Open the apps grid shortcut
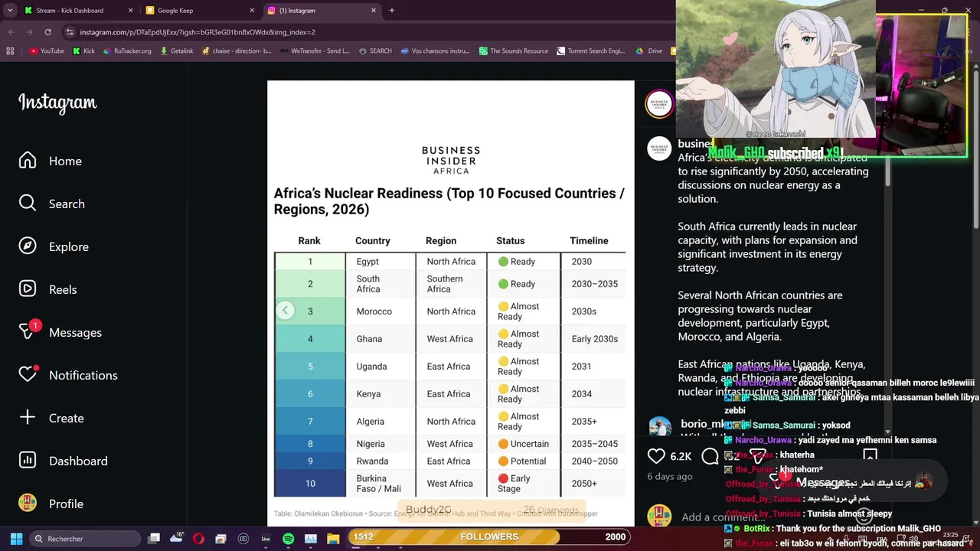Screen dimensions: 980x551 (10, 51)
